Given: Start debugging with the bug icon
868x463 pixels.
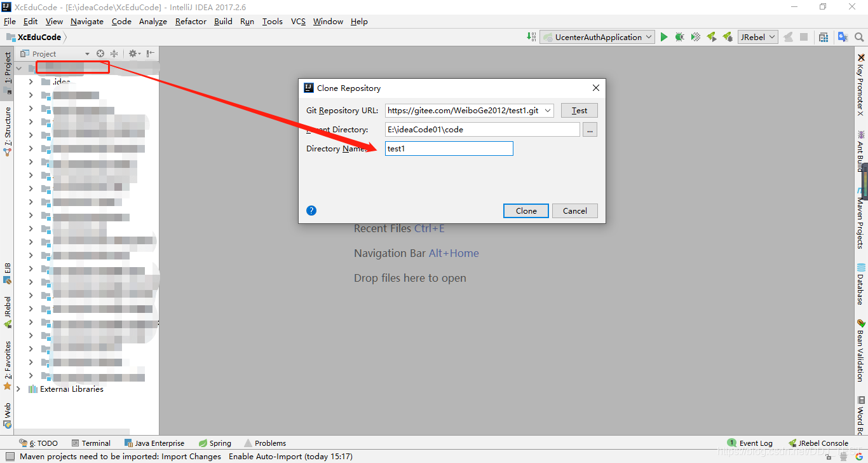Looking at the screenshot, I should tap(680, 37).
